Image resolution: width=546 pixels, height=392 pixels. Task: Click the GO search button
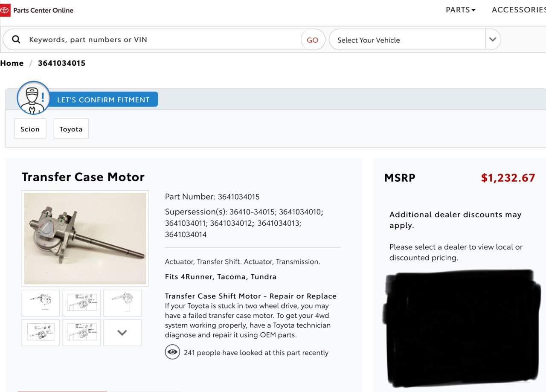point(313,40)
